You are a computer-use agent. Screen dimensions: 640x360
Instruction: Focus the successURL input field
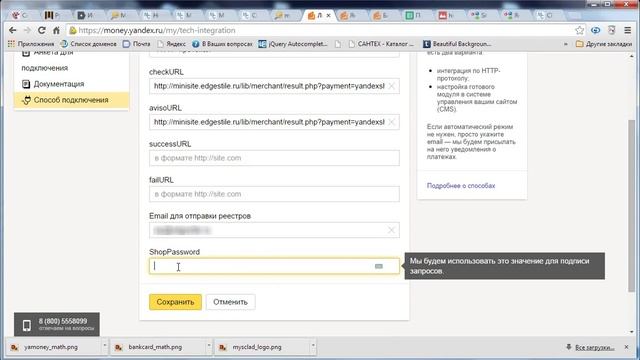coord(274,158)
